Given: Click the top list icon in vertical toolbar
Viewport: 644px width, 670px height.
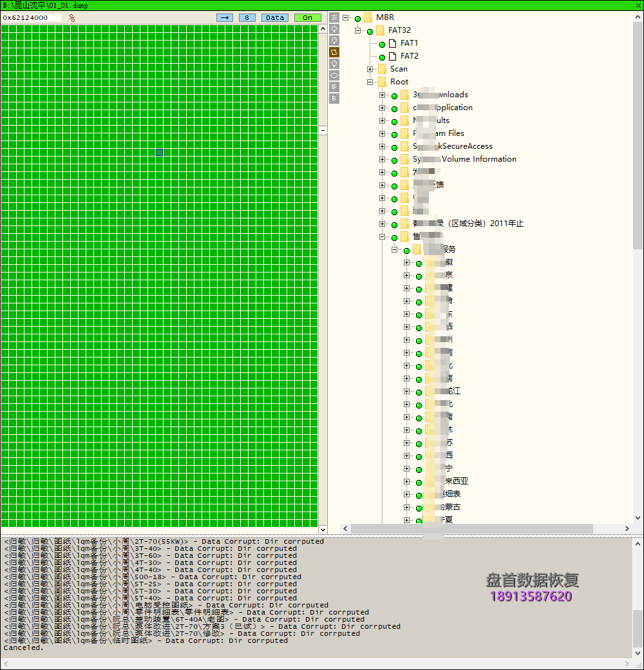Looking at the screenshot, I should pyautogui.click(x=334, y=17).
